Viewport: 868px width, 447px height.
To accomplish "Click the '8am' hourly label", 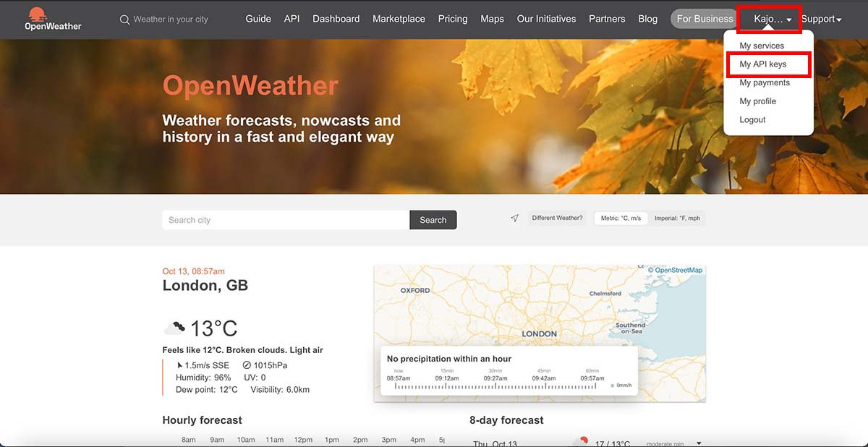I will [x=189, y=440].
